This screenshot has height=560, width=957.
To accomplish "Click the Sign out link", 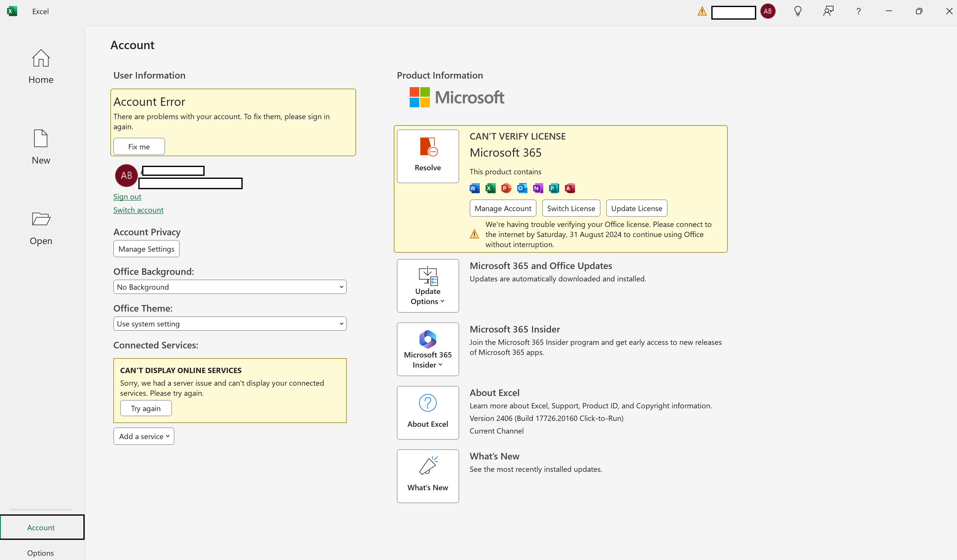I will 127,197.
